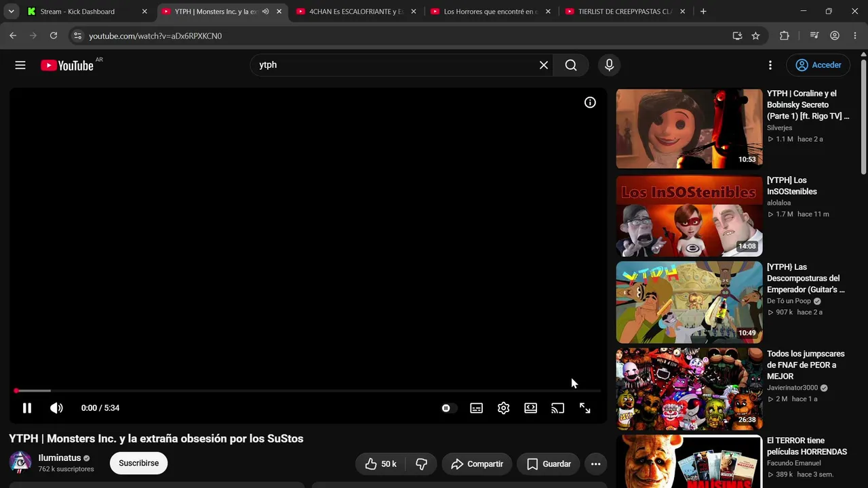Open the '[YTPH] Los InSOStenibles' title link
Screen dimensions: 868x488
[791, 186]
